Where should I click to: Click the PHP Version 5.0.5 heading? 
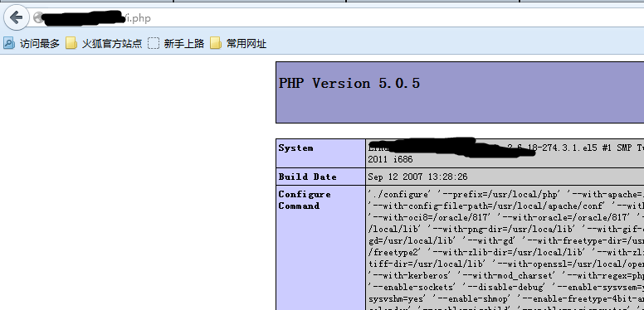pyautogui.click(x=349, y=83)
